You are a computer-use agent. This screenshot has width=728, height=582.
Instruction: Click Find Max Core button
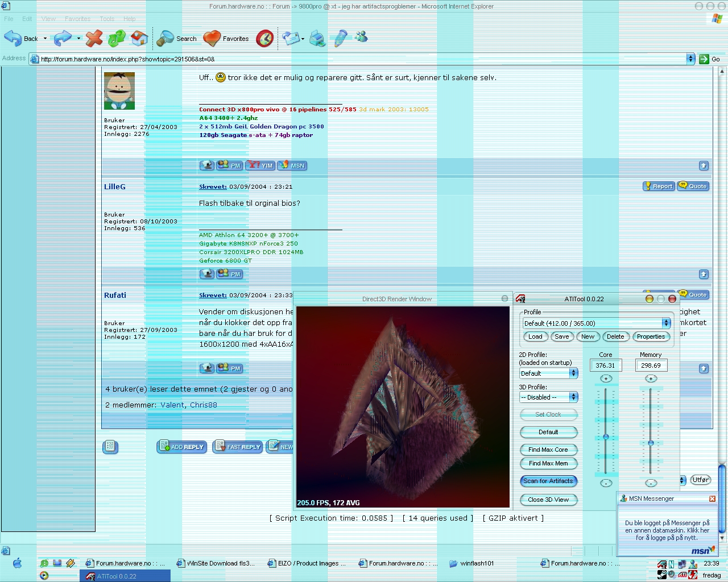[x=548, y=449]
